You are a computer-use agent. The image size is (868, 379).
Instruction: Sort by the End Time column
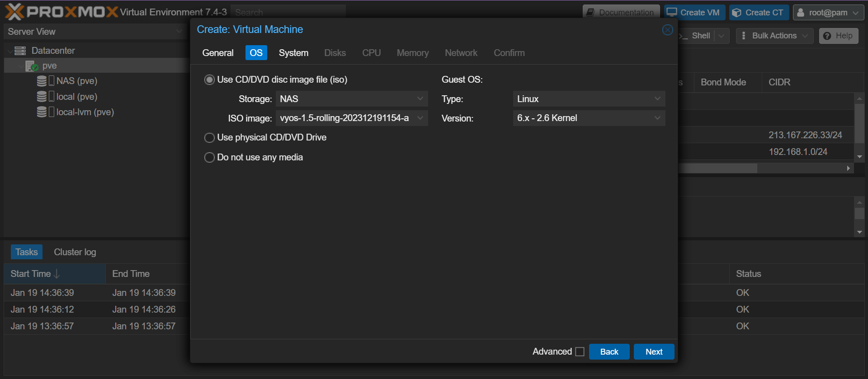pos(147,274)
